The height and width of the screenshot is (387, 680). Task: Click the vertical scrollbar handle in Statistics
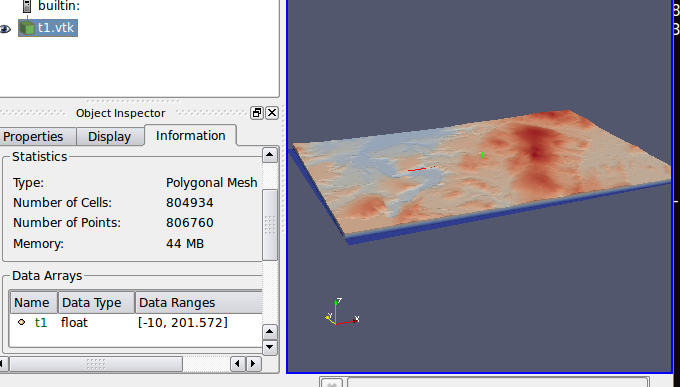point(270,225)
